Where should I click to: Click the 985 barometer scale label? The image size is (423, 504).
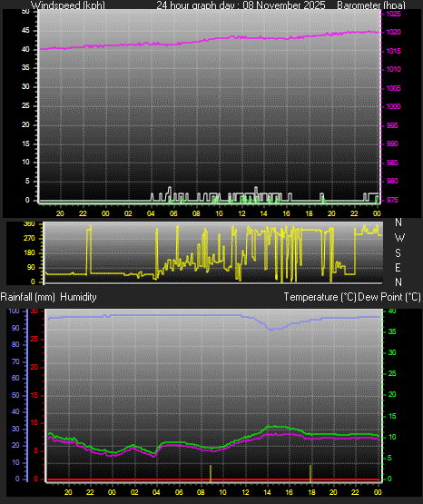click(392, 163)
